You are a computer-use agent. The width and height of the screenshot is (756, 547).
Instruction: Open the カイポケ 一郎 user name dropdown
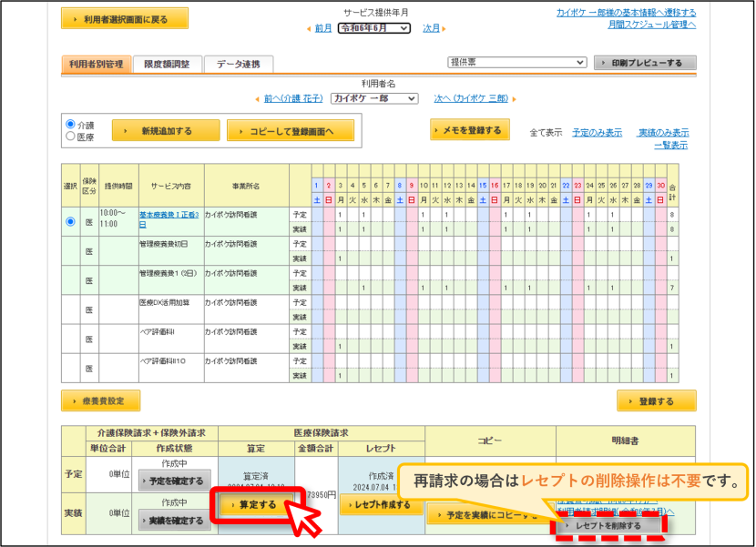point(374,98)
